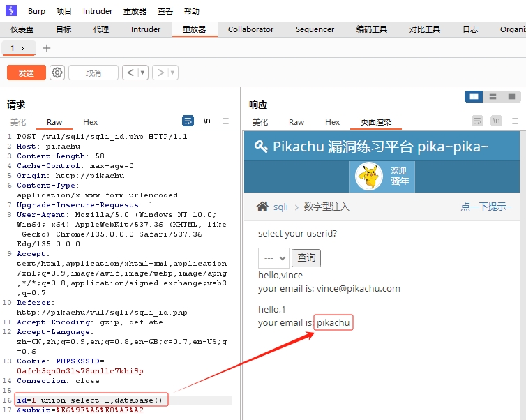Open the Intruder menu in the menu bar
This screenshot has height=420, width=526.
pos(98,11)
